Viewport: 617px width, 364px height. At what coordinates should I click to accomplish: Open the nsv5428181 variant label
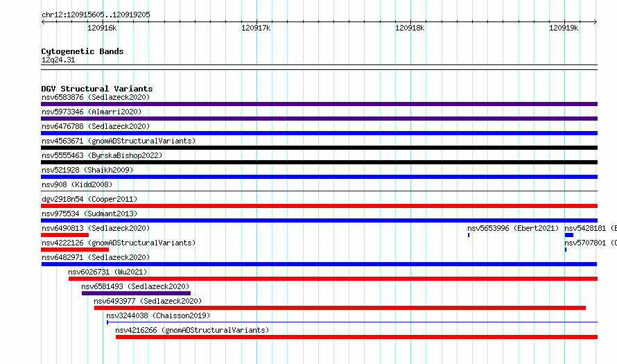coord(591,228)
